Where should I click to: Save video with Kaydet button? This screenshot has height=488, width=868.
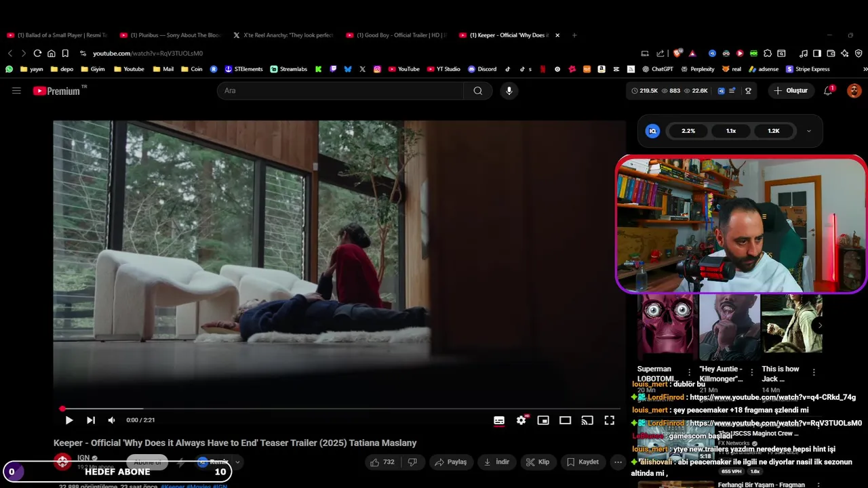click(x=583, y=462)
